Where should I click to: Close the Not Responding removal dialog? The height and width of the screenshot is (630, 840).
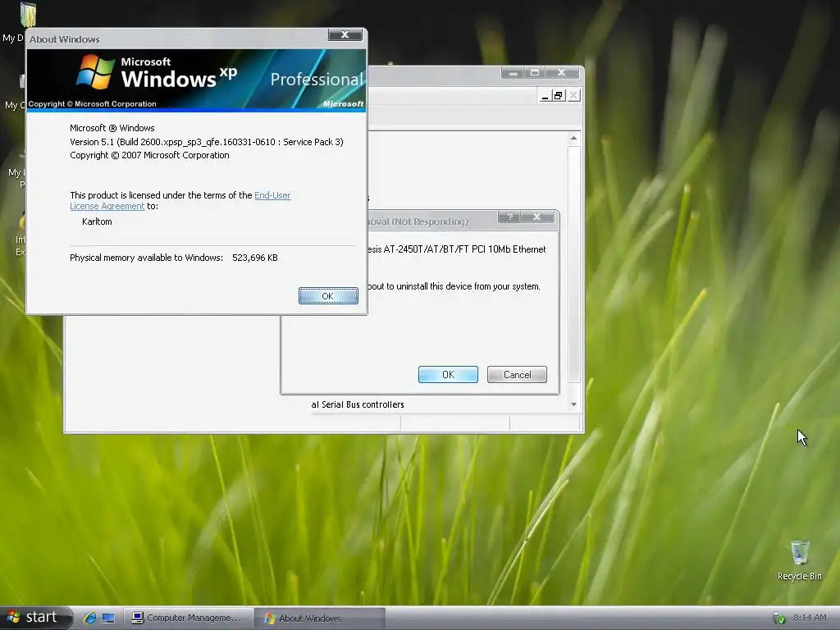click(536, 217)
